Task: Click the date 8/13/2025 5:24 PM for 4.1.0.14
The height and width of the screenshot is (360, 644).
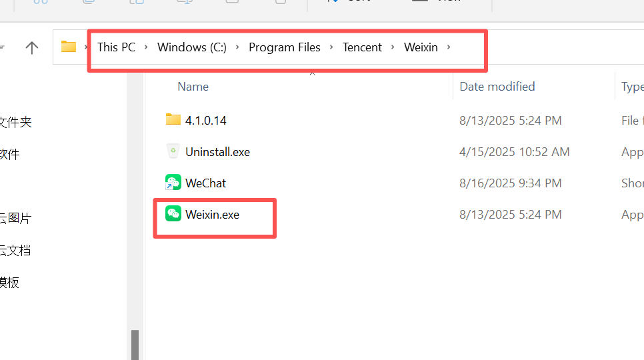Action: tap(511, 120)
